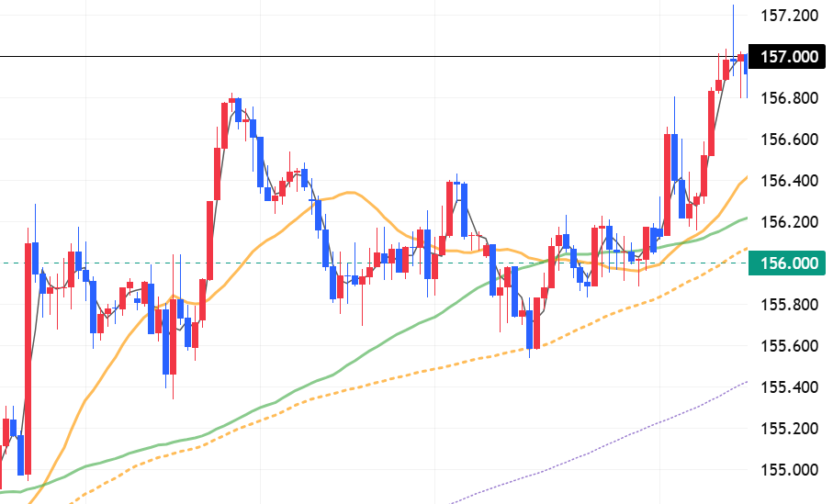Select the 156.200 price axis label
The image size is (833, 504).
789,222
